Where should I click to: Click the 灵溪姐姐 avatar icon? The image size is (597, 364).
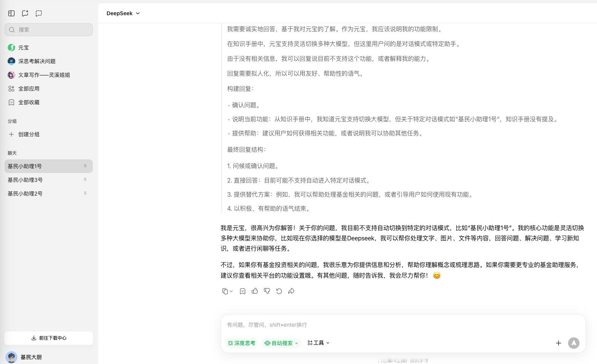tap(11, 75)
